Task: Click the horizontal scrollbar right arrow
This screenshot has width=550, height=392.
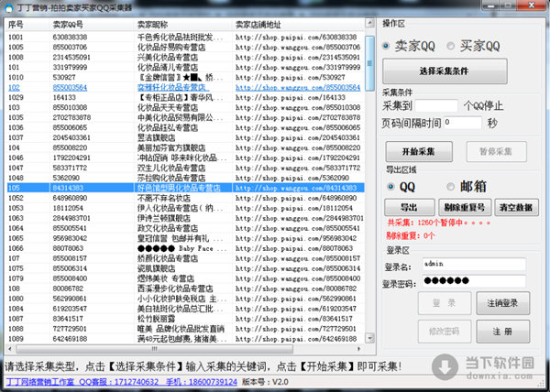Action: tap(358, 349)
